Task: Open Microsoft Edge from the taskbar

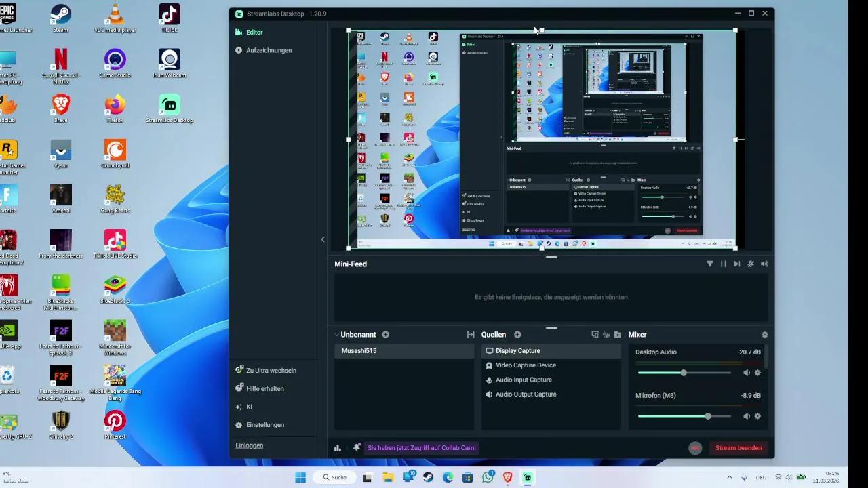Action: (x=448, y=477)
